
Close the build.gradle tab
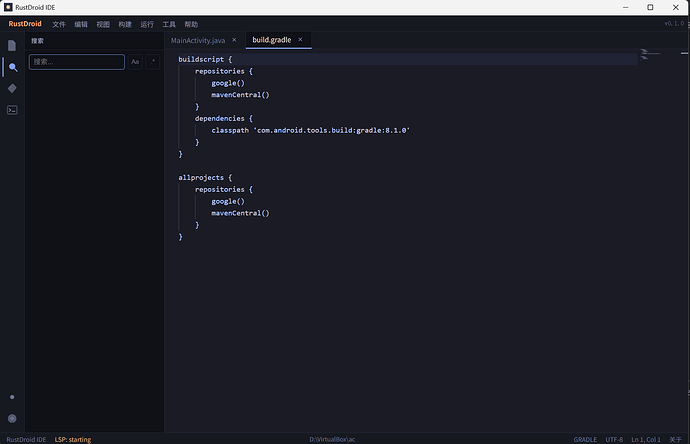300,39
